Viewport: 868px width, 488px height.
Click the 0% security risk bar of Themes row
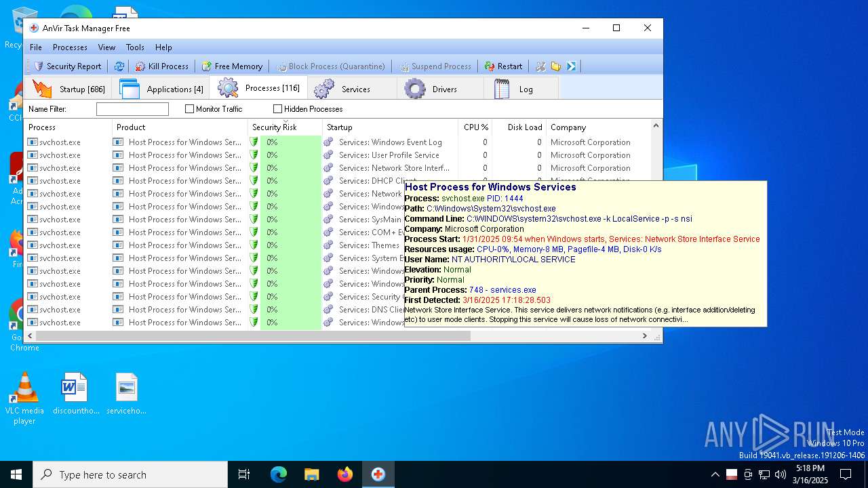291,245
